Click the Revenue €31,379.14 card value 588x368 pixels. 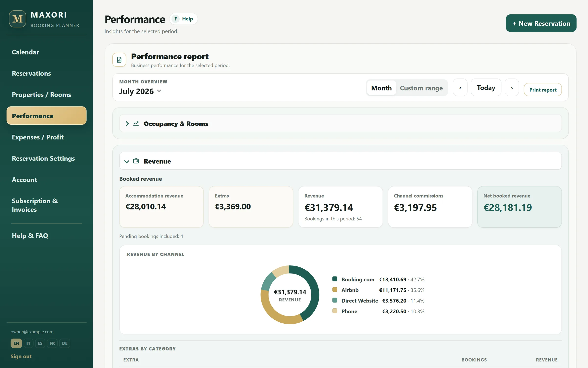click(329, 208)
